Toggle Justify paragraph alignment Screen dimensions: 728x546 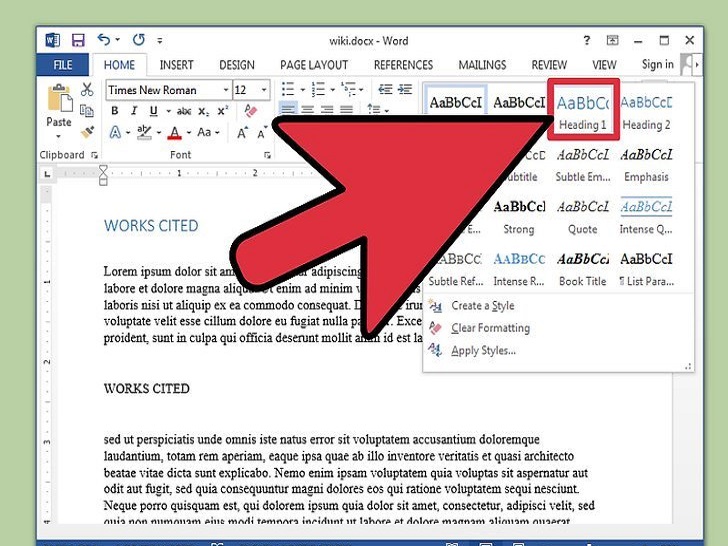pyautogui.click(x=346, y=110)
